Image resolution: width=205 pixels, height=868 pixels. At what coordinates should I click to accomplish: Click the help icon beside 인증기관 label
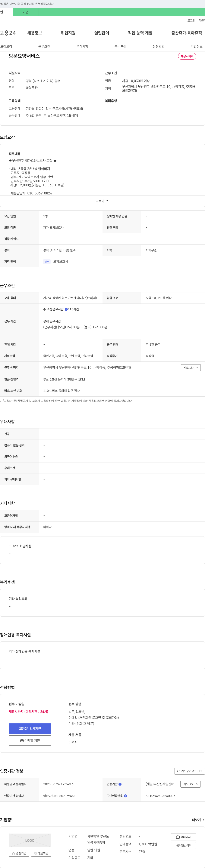[x=120, y=784]
